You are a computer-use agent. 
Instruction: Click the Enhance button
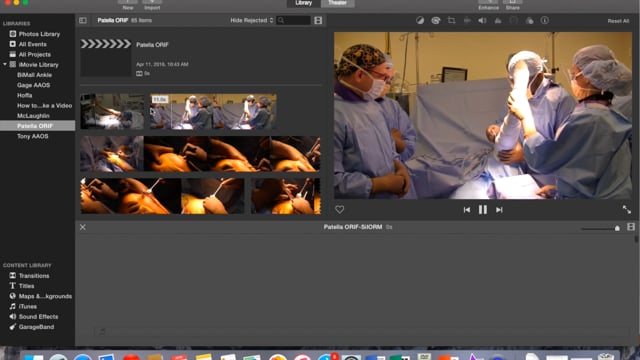point(489,5)
